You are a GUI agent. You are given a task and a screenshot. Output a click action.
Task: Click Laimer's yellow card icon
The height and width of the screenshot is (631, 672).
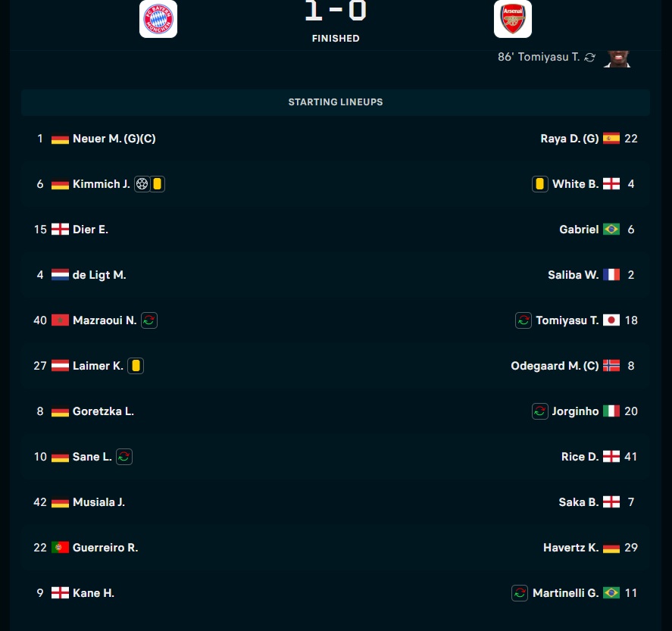tap(136, 366)
